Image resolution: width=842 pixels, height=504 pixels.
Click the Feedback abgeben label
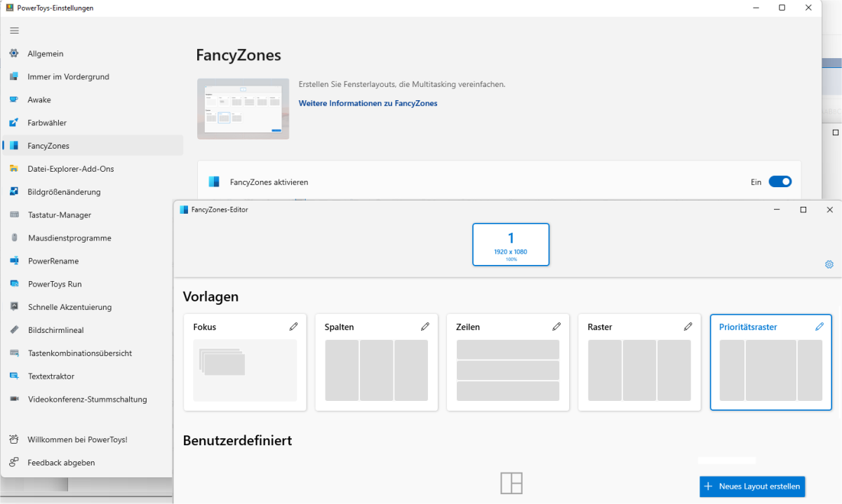point(61,463)
